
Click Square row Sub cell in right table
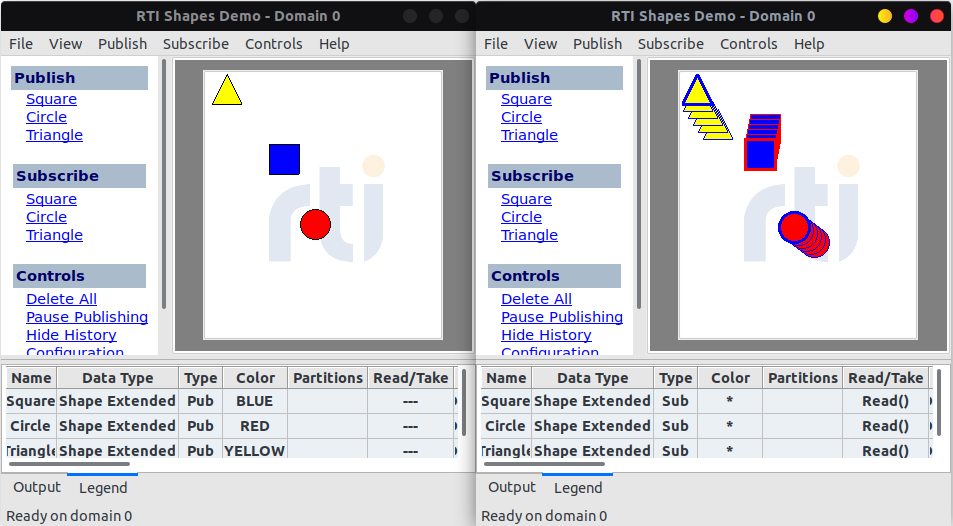coord(675,401)
